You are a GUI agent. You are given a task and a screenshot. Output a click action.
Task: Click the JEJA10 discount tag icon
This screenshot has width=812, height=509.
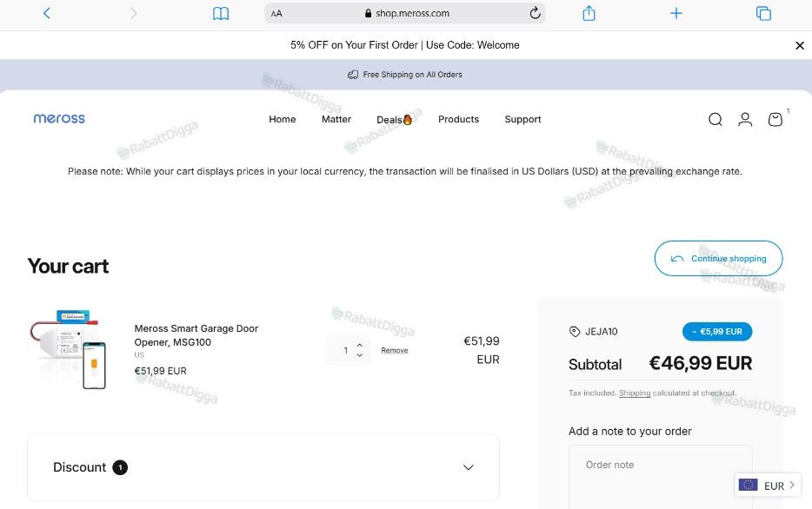(575, 332)
